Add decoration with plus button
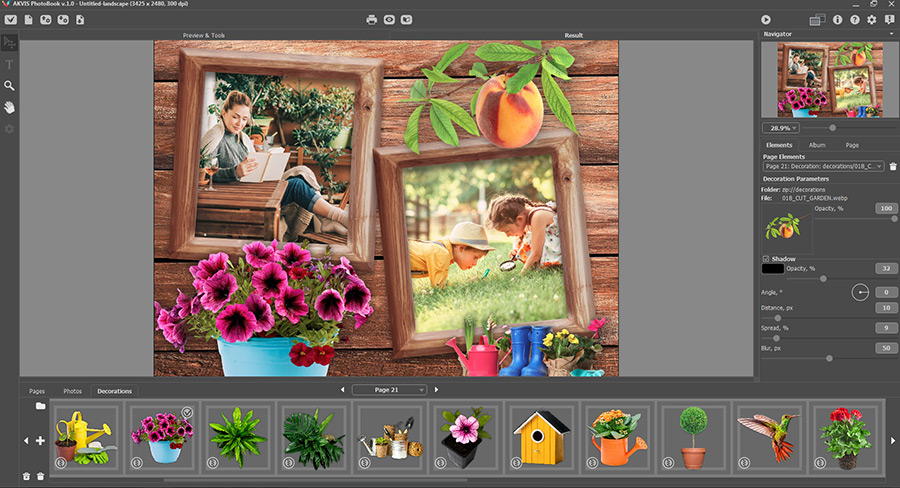The image size is (900, 488). point(40,440)
